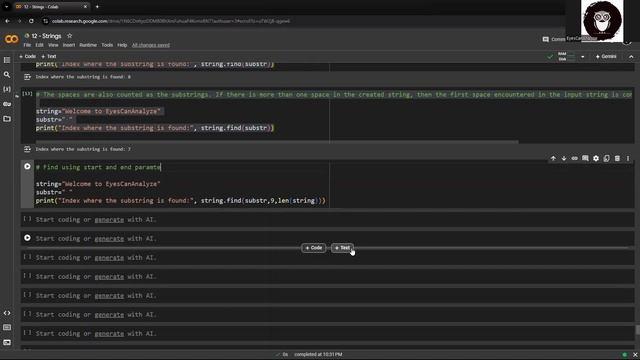Add a text cell from the top toolbar

click(49, 56)
